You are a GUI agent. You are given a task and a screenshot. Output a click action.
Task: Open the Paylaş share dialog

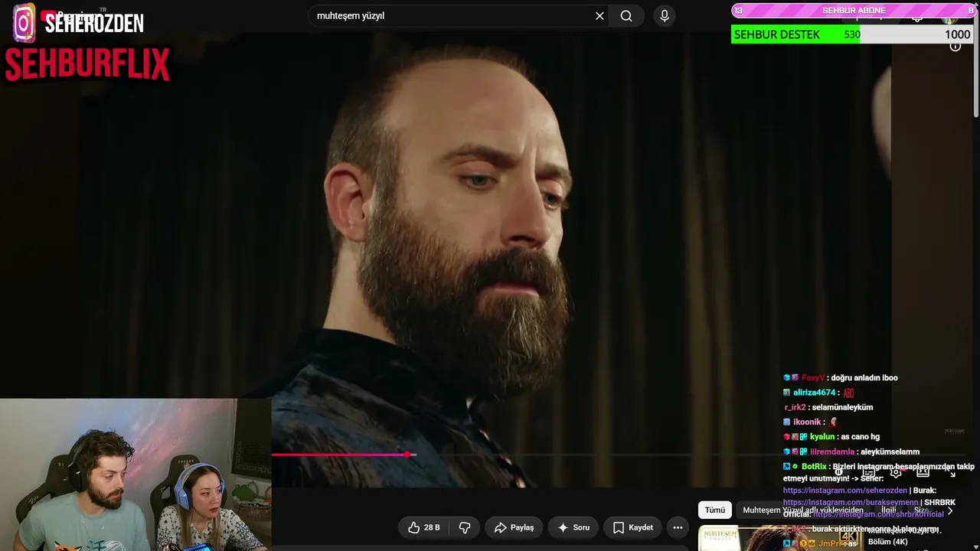pos(514,527)
